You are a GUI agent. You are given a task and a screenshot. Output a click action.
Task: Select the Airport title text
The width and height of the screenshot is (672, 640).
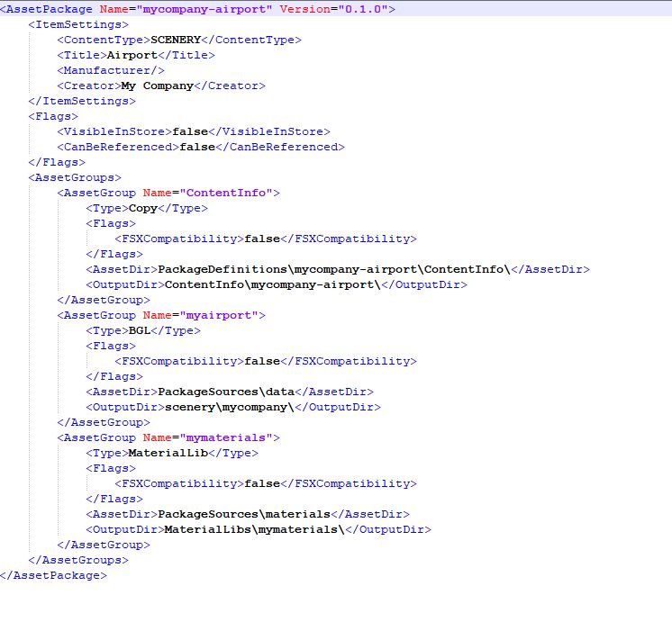132,55
